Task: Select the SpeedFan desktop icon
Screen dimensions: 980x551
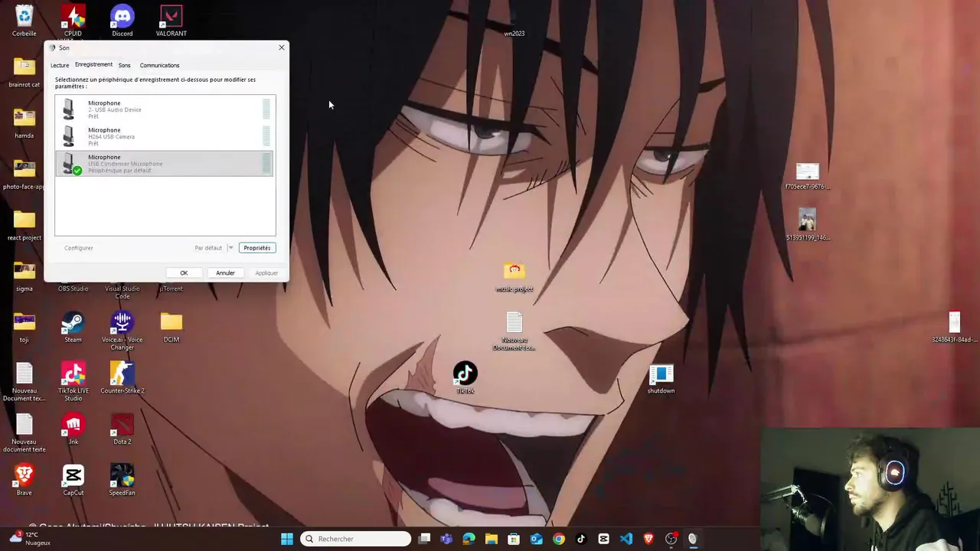Action: pos(122,480)
